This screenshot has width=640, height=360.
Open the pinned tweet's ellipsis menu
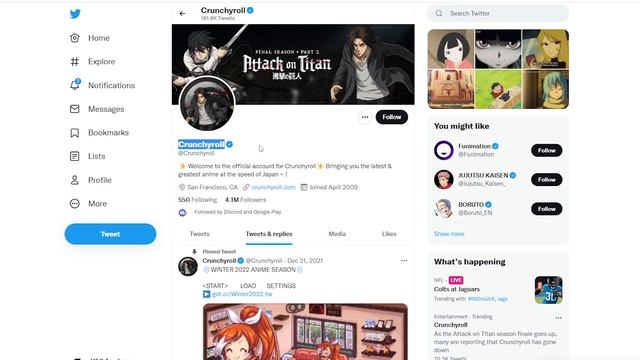pyautogui.click(x=404, y=260)
